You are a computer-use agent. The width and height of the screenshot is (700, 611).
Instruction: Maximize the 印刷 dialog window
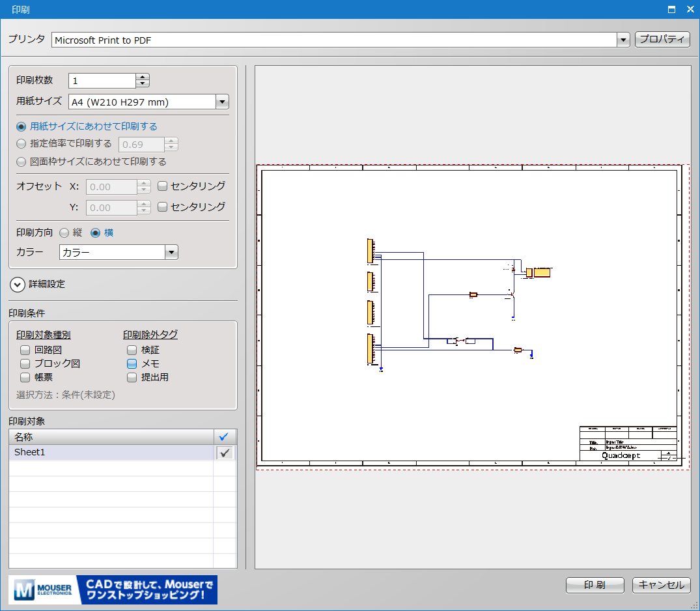[671, 10]
